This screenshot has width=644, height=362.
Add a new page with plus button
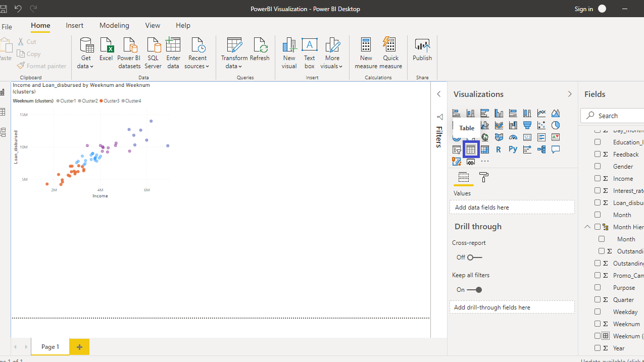pos(79,347)
